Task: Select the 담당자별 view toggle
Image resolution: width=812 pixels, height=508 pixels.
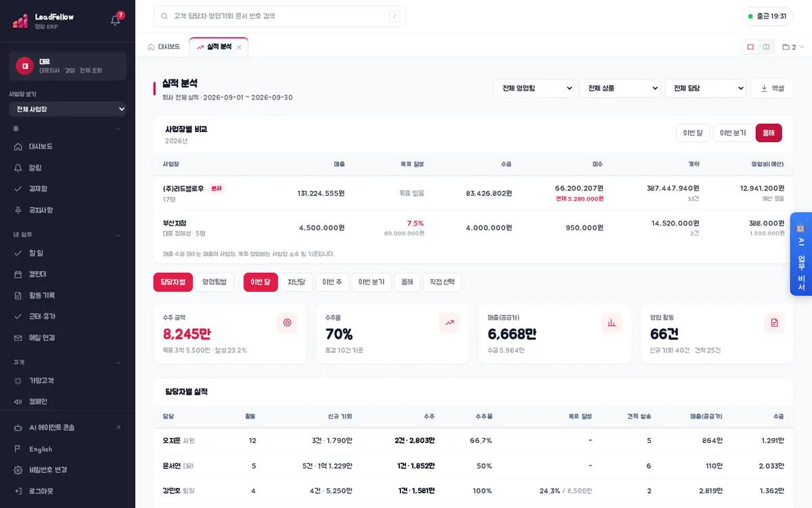Action: click(x=173, y=282)
